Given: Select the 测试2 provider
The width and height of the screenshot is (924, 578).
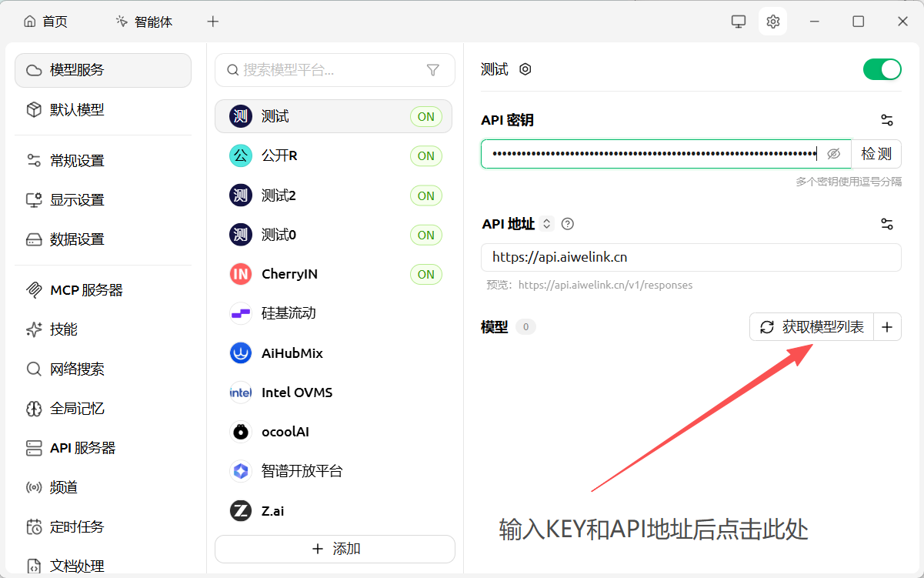Looking at the screenshot, I should pyautogui.click(x=333, y=195).
